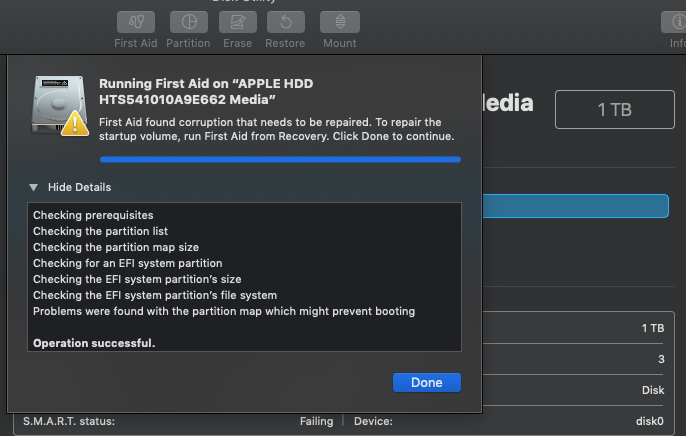
Task: Click the S.M.A.R.T. status label
Action: coord(69,421)
